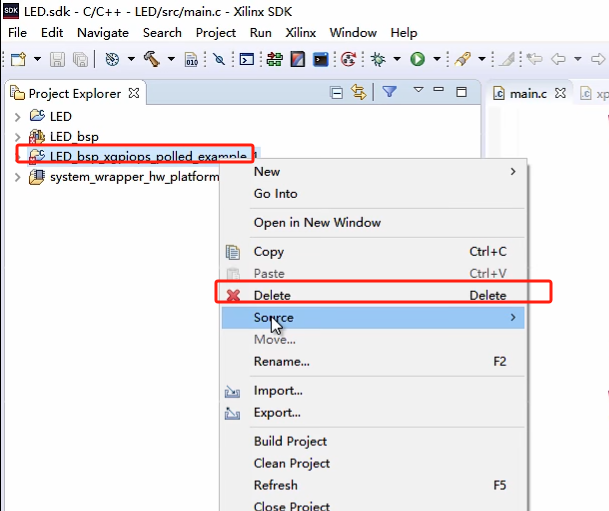Open the Run dropdown arrow
The width and height of the screenshot is (609, 511).
[x=437, y=59]
